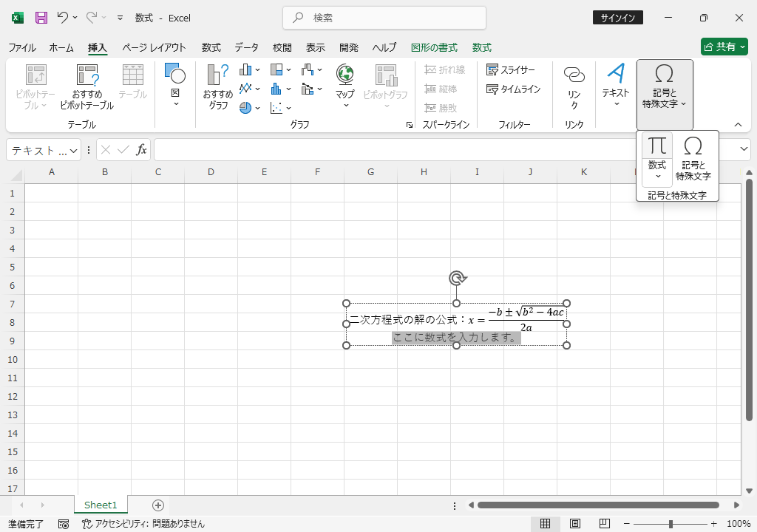Viewport: 757px width, 532px height.
Task: Click the サインイン button
Action: [617, 18]
